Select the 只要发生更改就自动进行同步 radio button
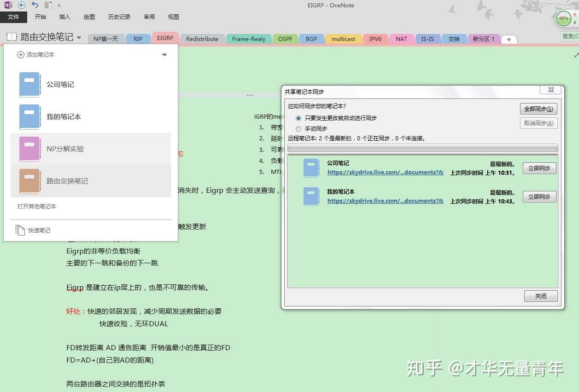 tap(298, 118)
